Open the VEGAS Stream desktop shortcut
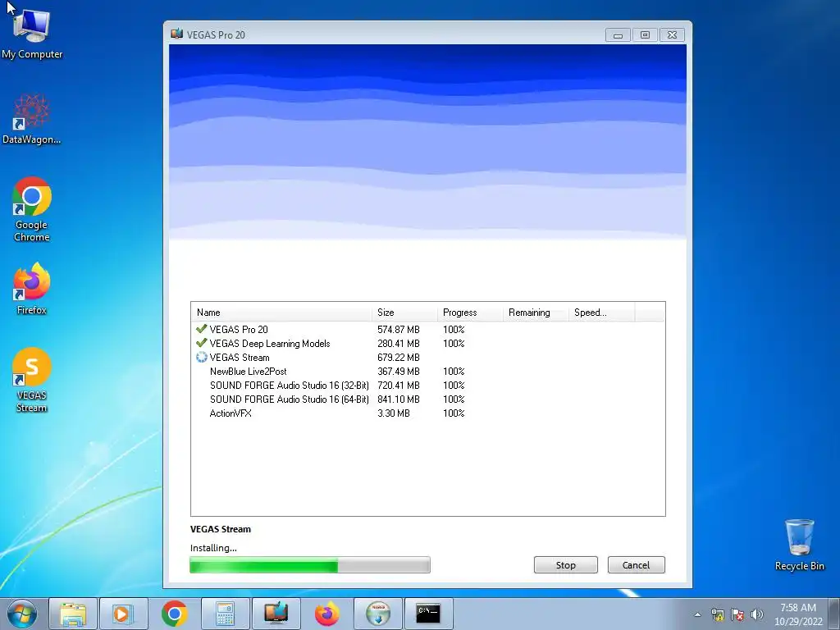The image size is (840, 630). 32,380
